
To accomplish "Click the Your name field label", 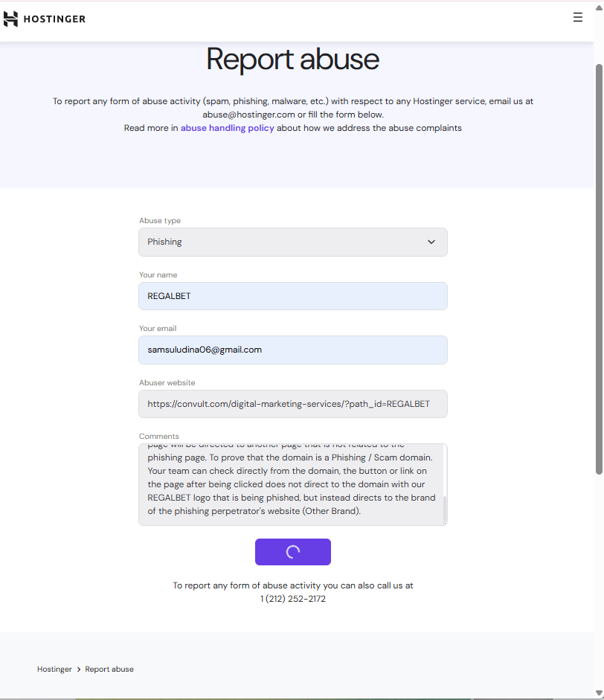I will click(x=158, y=275).
